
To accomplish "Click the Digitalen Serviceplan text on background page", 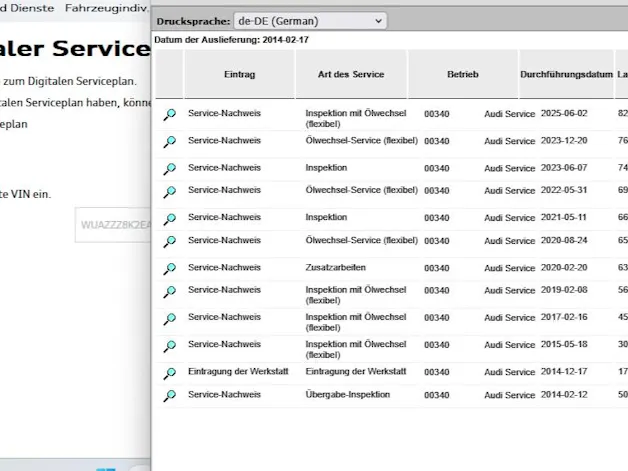I will pyautogui.click(x=82, y=81).
